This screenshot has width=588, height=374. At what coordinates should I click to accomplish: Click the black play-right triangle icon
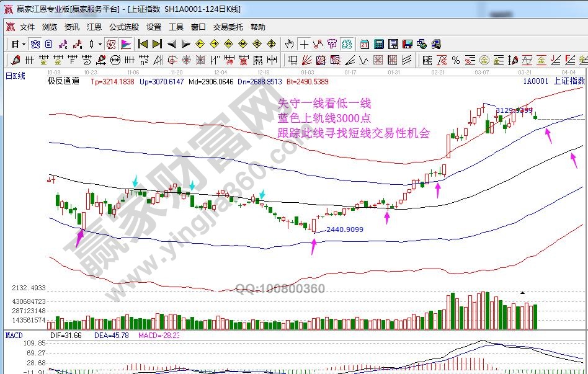(185, 44)
